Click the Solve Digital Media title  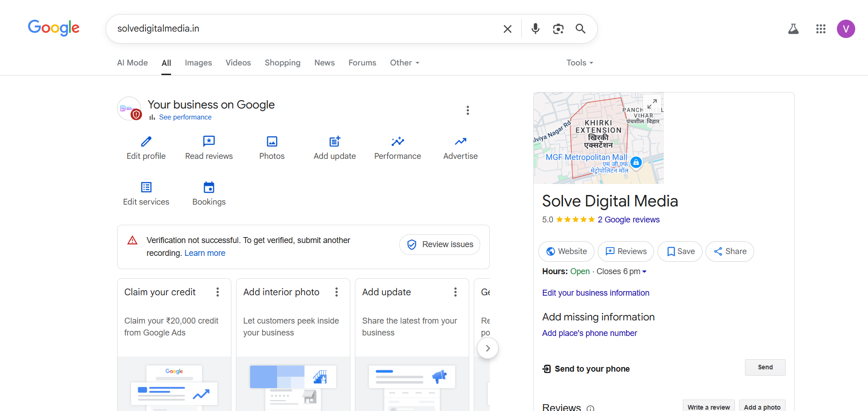(x=610, y=201)
